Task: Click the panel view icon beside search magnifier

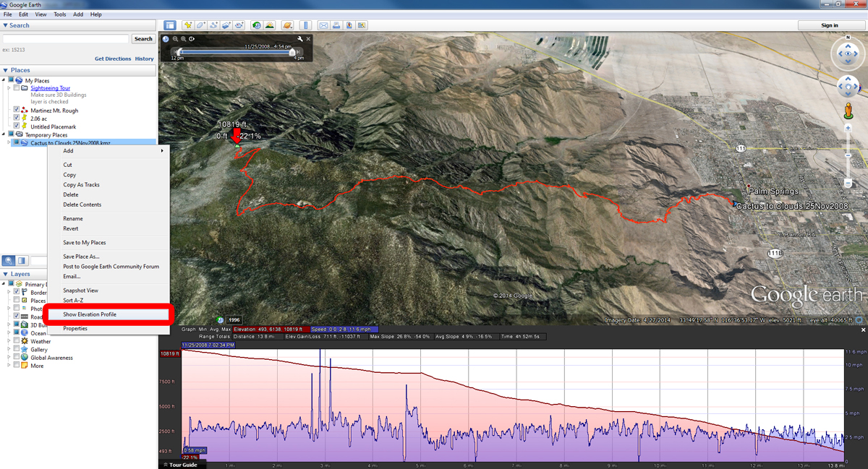Action: [x=22, y=260]
